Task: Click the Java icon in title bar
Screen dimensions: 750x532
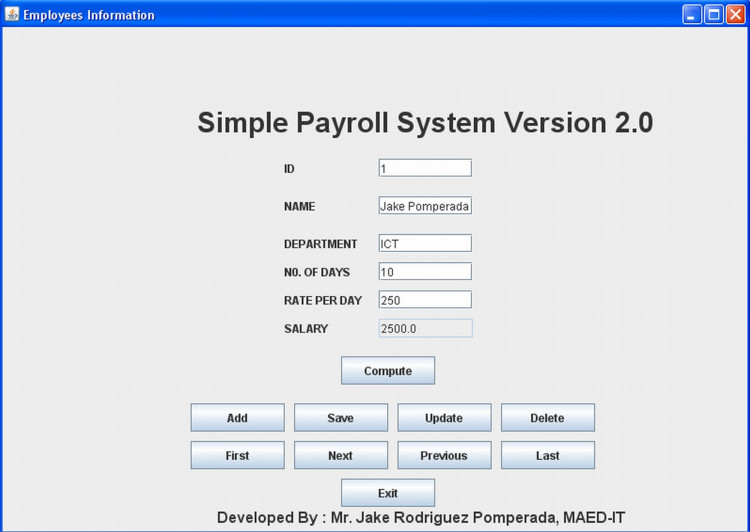Action: click(11, 14)
